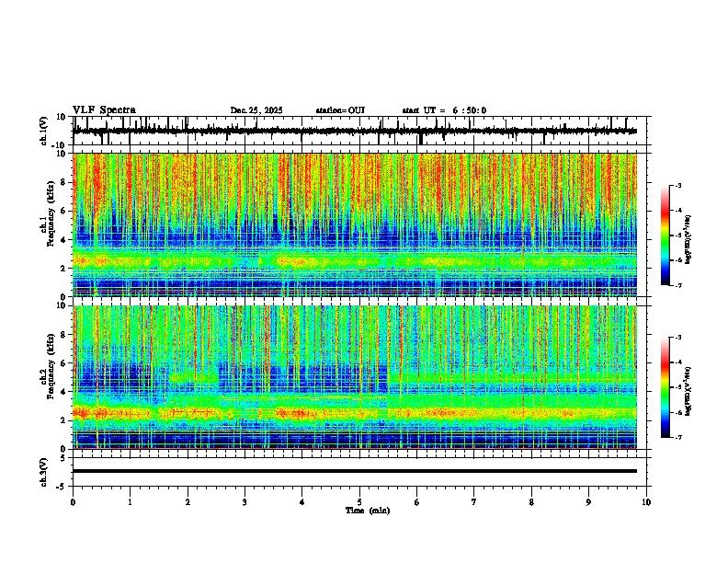Viewport: 728px width, 563px height.
Task: Click the ch.1 color scale units label
Action: pyautogui.click(x=688, y=240)
